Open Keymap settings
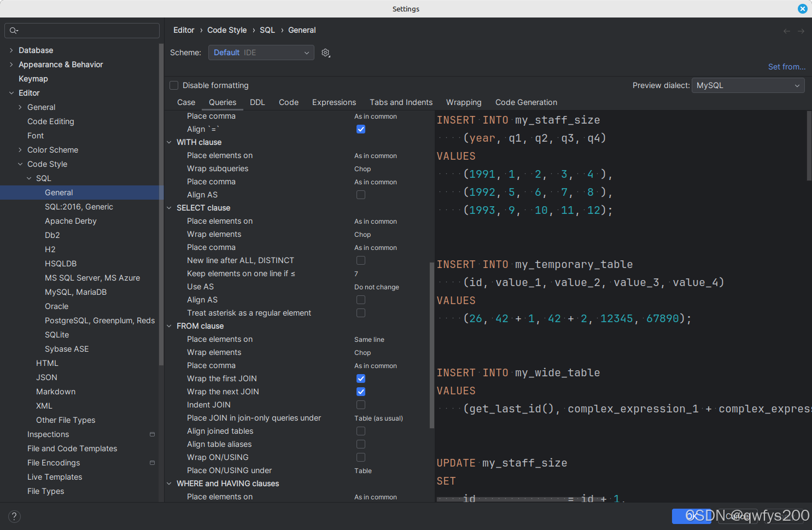Viewport: 812px width, 530px height. (x=33, y=79)
